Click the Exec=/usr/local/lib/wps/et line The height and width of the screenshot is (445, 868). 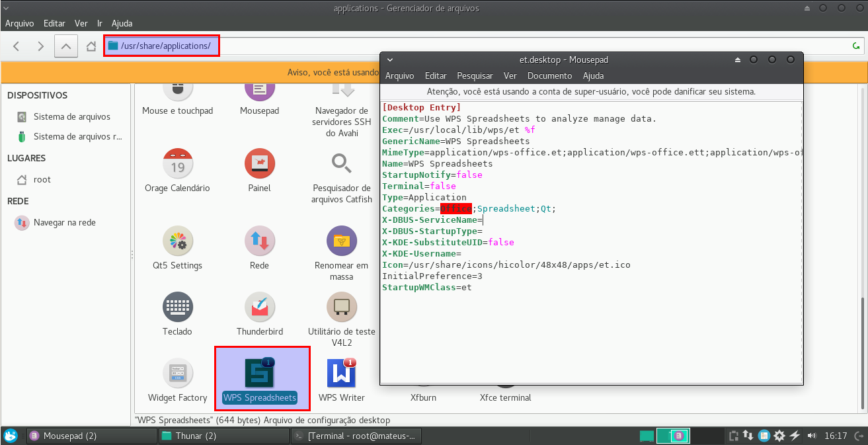click(458, 130)
